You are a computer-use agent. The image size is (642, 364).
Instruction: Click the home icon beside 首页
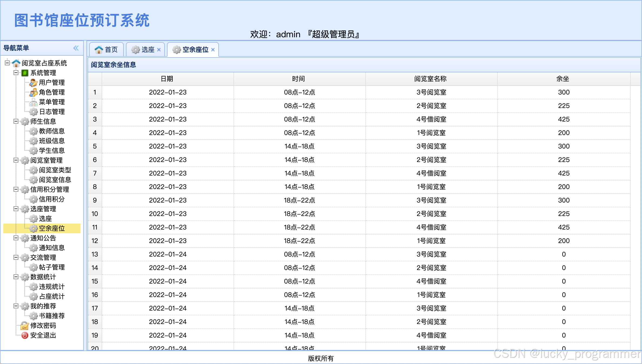[x=99, y=50]
